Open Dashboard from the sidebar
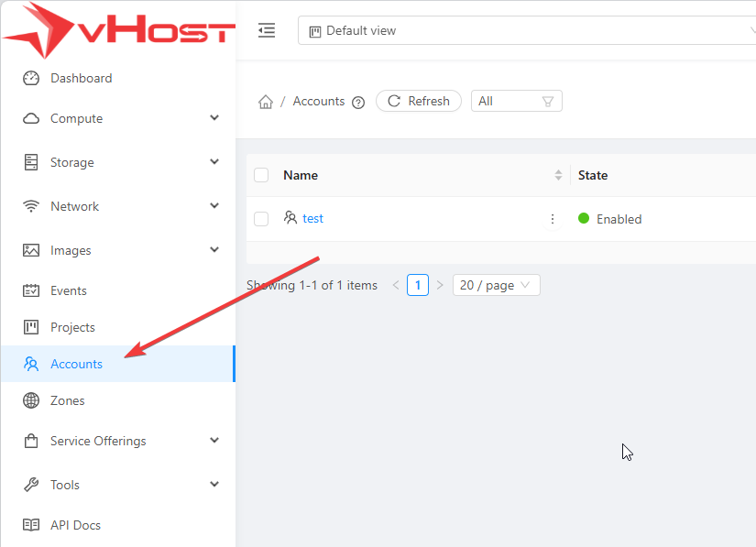Viewport: 756px width, 547px height. pyautogui.click(x=81, y=79)
